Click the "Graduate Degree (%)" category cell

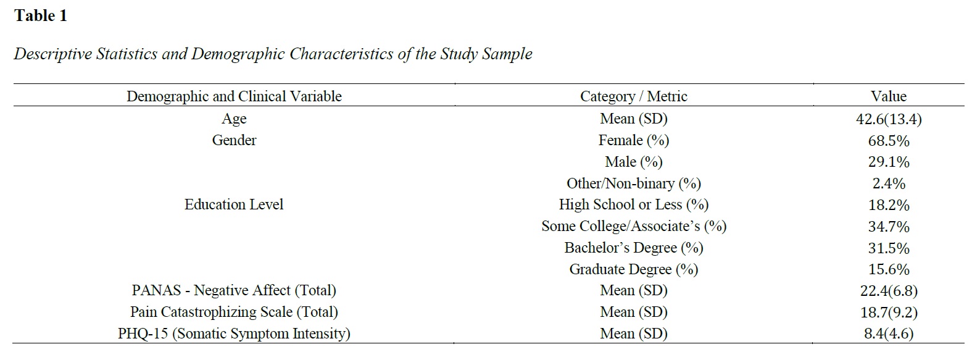[633, 269]
